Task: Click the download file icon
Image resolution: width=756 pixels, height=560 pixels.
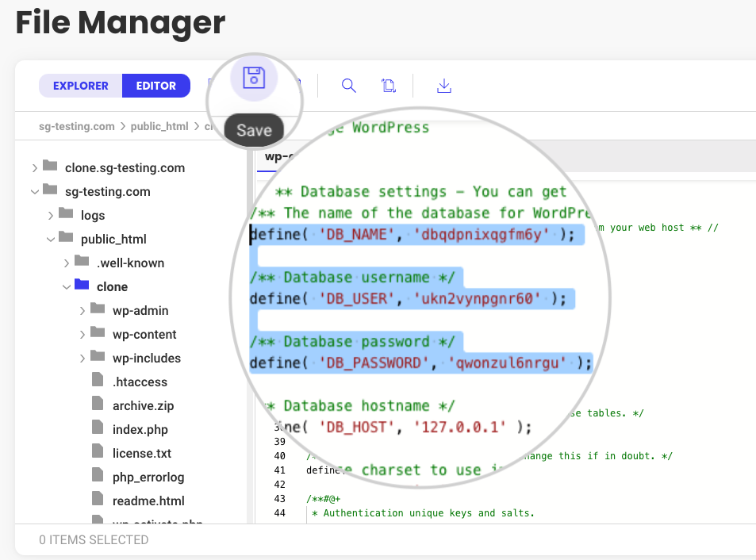Action: (x=444, y=86)
